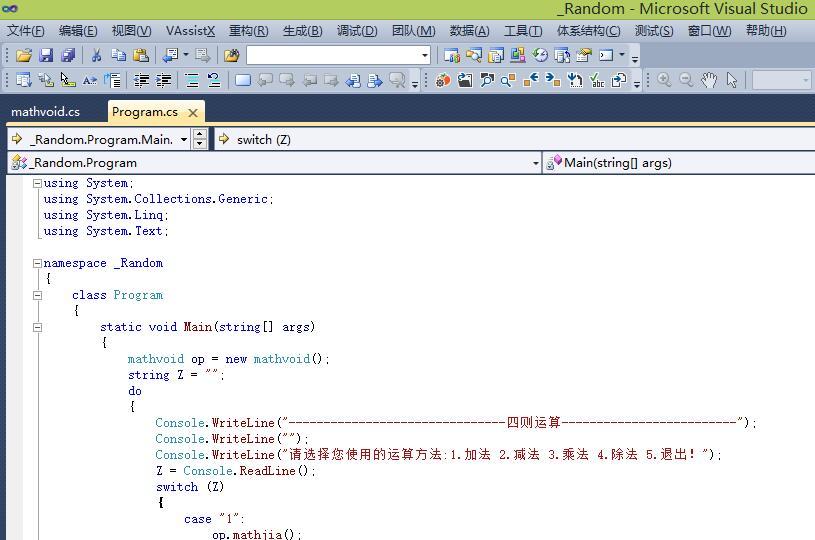Expand the first toolbar's overflow options
Viewport: 815px width, 540px height.
pyautogui.click(x=635, y=59)
